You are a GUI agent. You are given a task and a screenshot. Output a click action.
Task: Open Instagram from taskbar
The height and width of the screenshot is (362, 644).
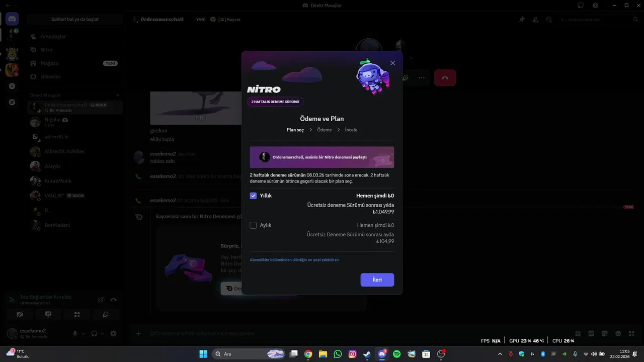[353, 354]
